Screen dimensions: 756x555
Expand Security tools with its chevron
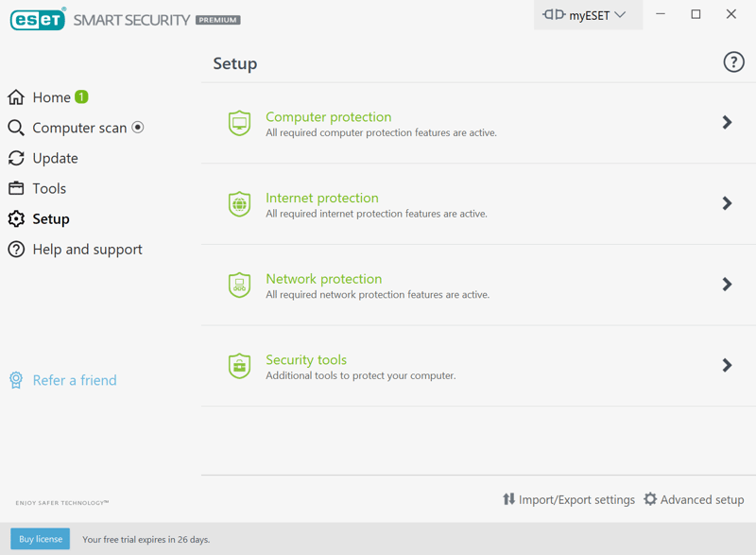(x=727, y=366)
